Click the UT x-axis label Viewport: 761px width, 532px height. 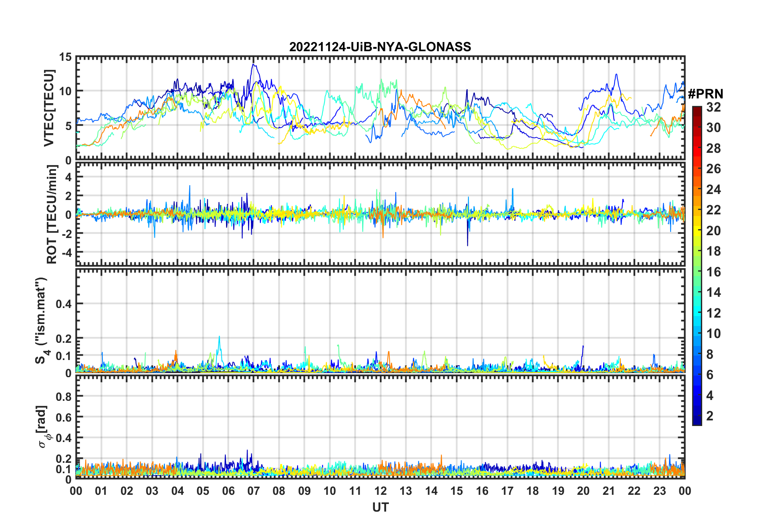click(x=380, y=507)
